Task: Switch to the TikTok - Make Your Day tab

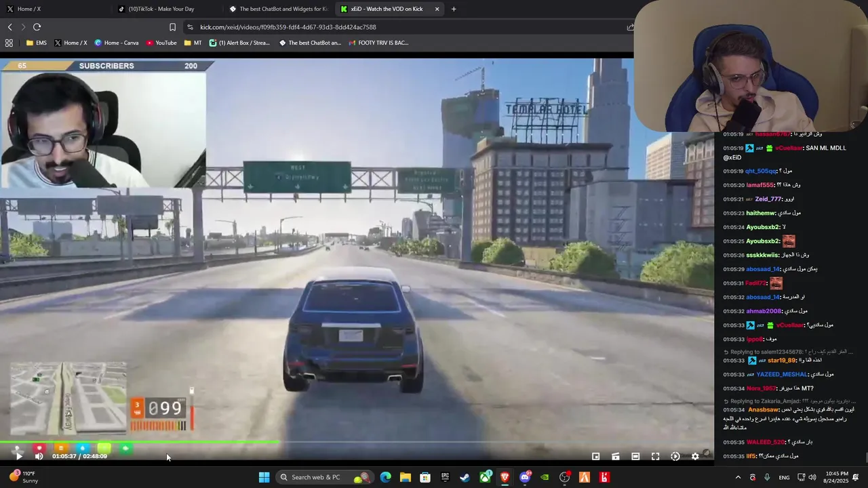Action: coord(166,9)
